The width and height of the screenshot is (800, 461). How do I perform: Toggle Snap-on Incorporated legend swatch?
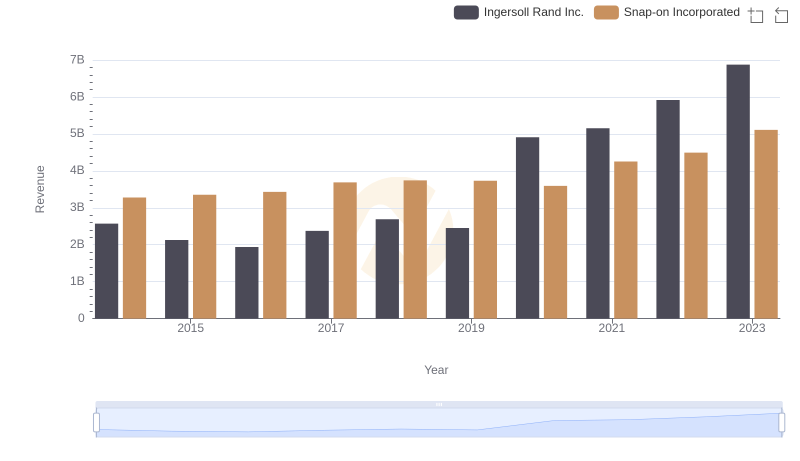coord(606,12)
